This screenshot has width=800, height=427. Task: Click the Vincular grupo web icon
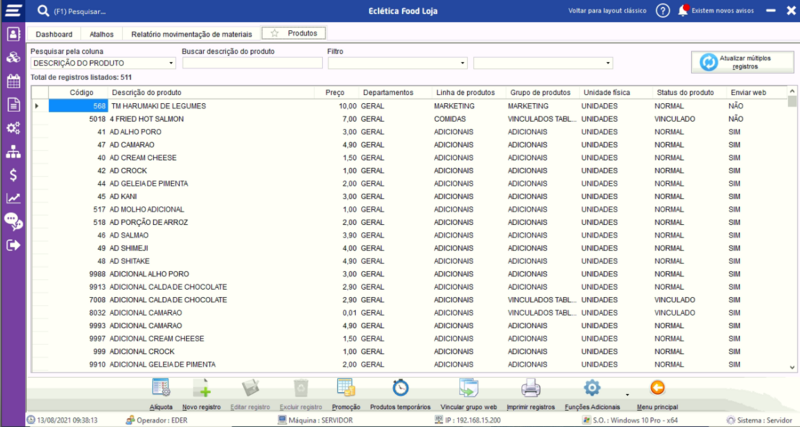468,389
